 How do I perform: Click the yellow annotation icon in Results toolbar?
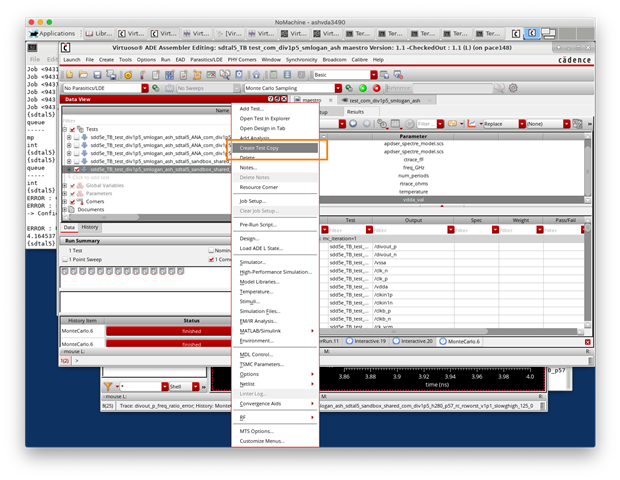coord(452,124)
